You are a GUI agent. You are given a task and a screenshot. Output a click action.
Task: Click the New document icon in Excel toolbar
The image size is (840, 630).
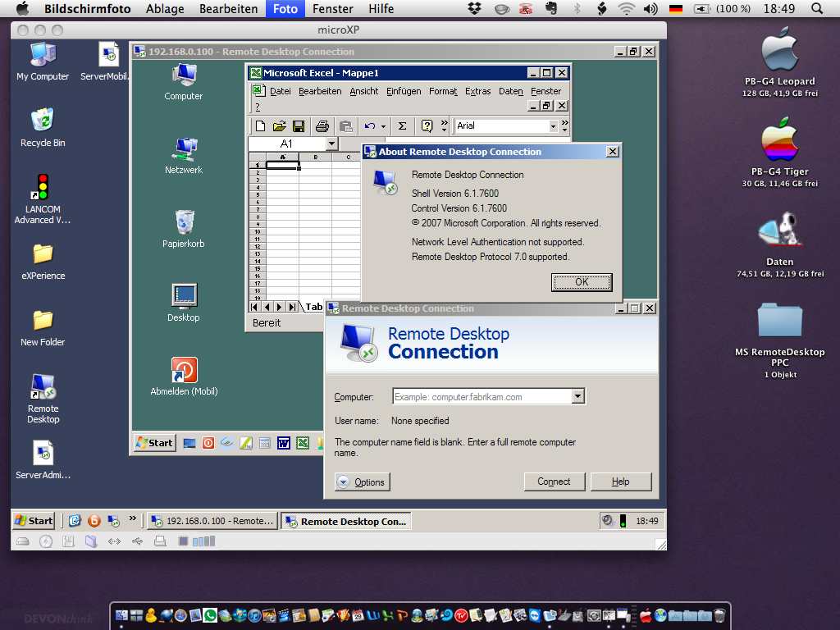pos(260,126)
